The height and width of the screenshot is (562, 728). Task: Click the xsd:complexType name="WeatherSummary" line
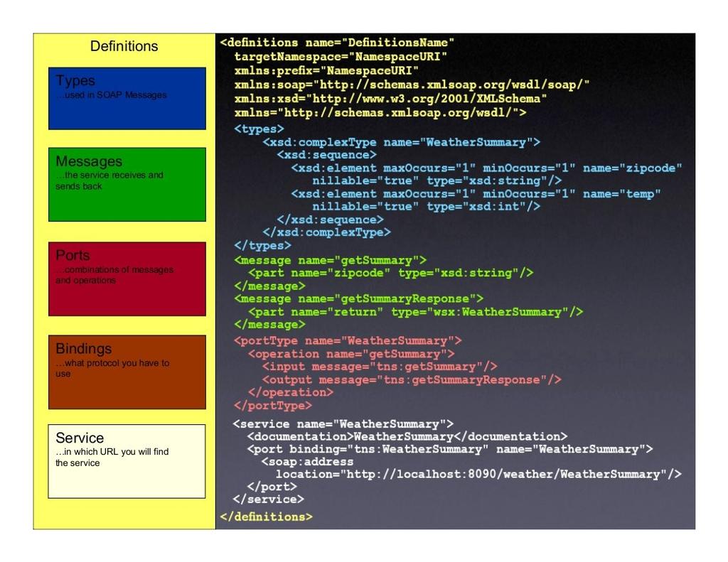click(x=401, y=142)
